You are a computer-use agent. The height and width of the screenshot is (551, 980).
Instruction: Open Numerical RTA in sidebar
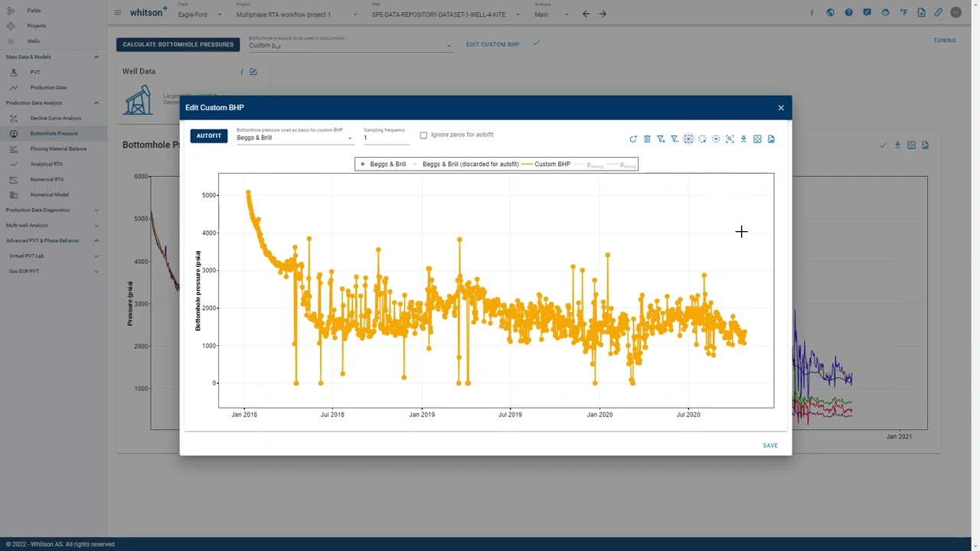[47, 179]
